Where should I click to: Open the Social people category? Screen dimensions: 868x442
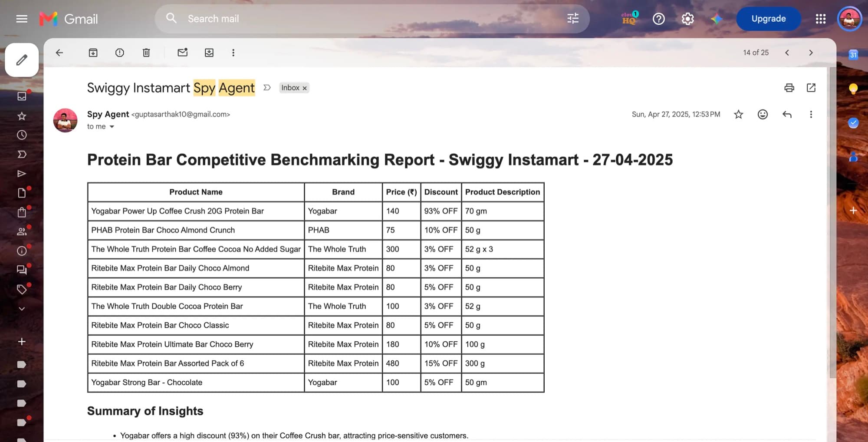22,231
